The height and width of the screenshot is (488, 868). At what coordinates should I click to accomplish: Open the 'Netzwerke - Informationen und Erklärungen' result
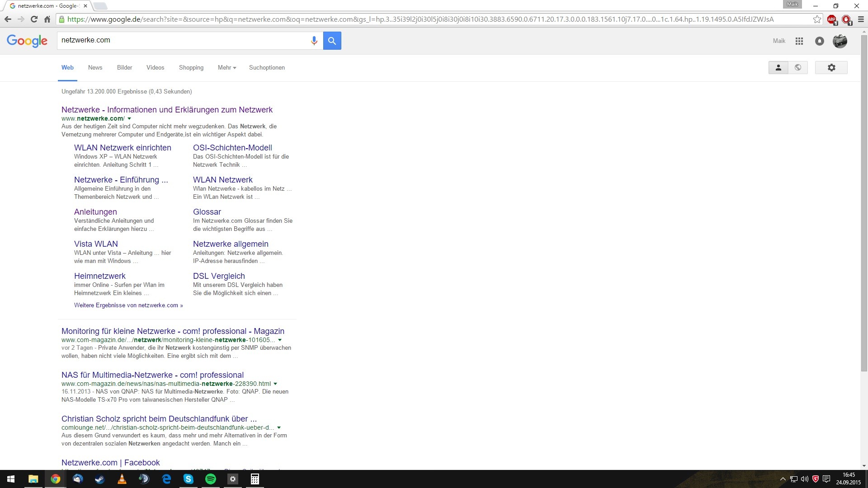(167, 110)
